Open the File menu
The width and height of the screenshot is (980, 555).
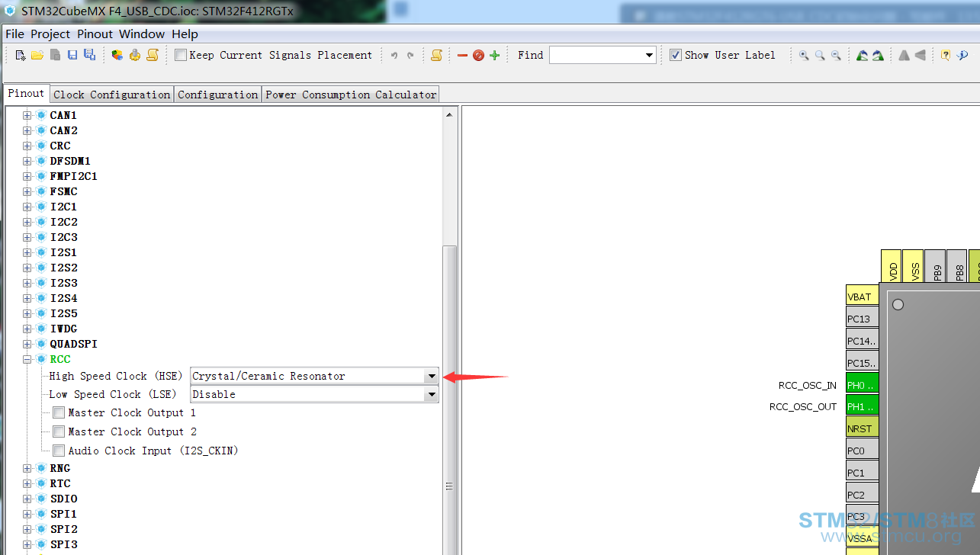click(14, 34)
